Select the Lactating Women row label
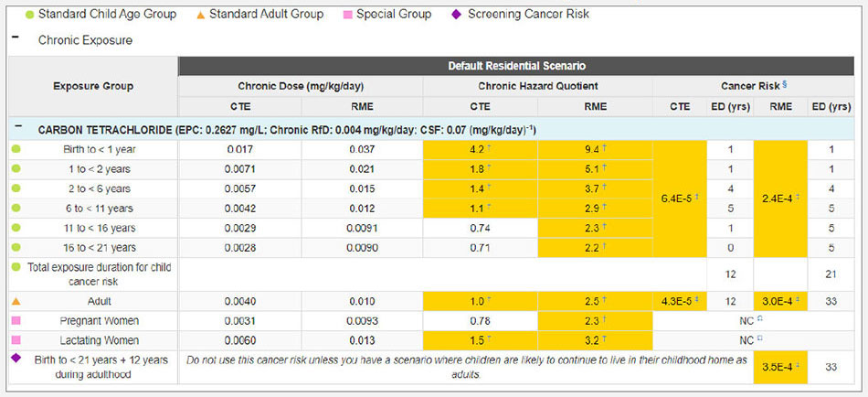The width and height of the screenshot is (868, 397). click(x=99, y=340)
